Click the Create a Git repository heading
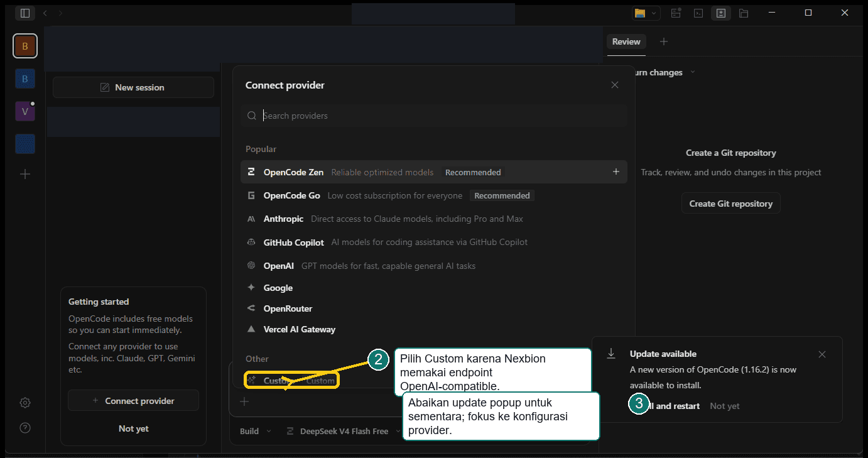Screen dimensions: 868x458 tap(731, 153)
